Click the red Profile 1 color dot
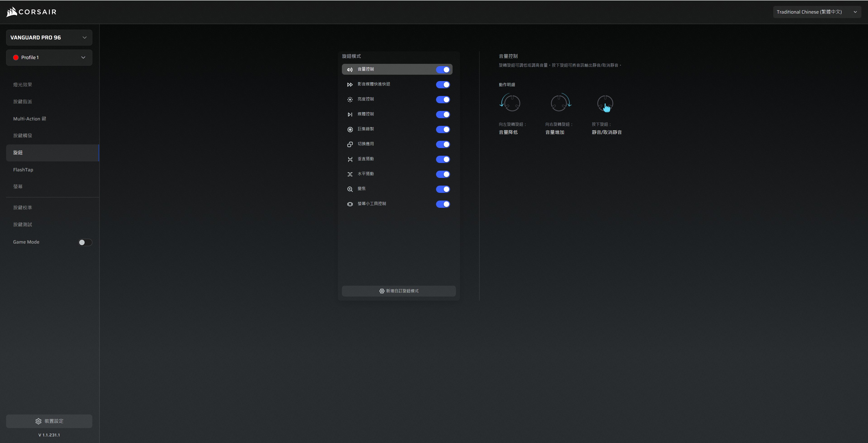 click(15, 58)
